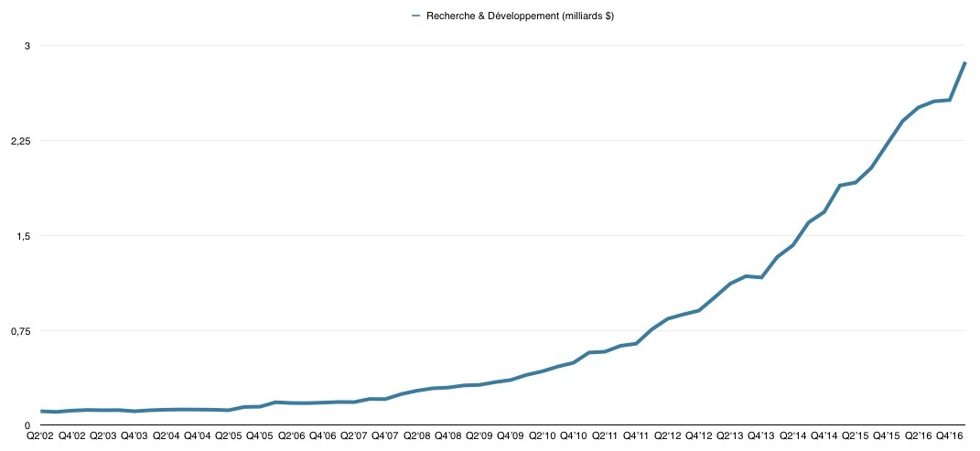The image size is (980, 451).
Task: Click the Q2'05 axis label
Action: (228, 435)
